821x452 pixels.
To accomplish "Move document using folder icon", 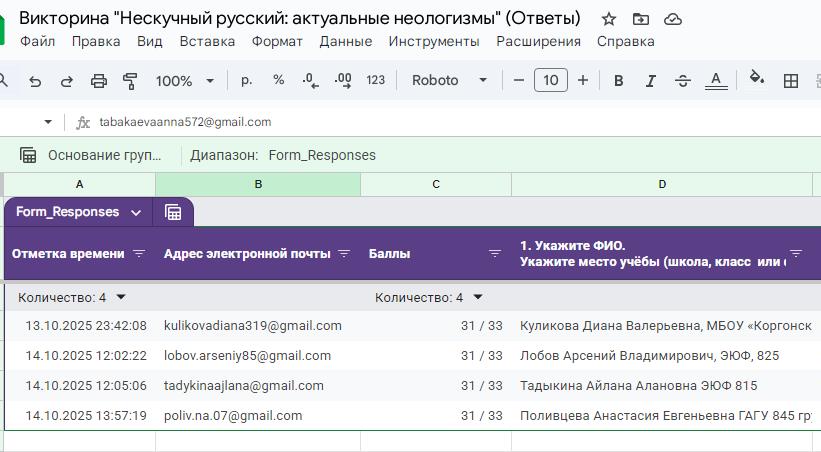I will coord(641,19).
